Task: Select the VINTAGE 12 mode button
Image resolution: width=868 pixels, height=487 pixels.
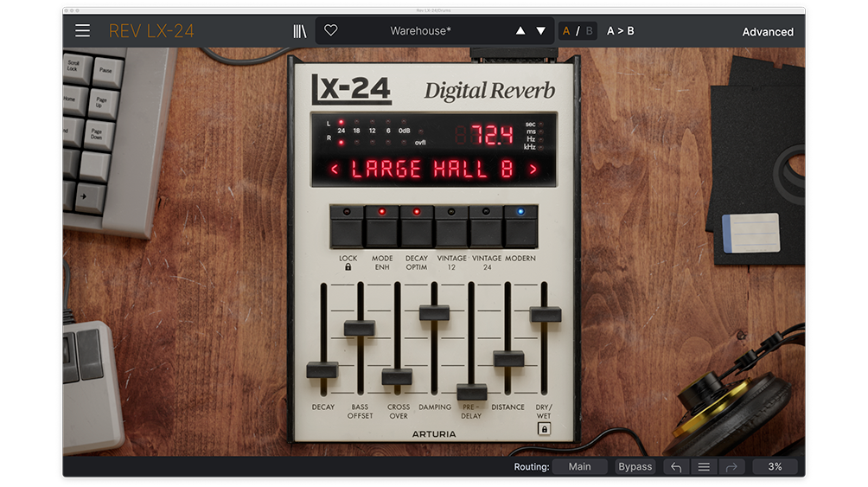Action: coord(451,227)
